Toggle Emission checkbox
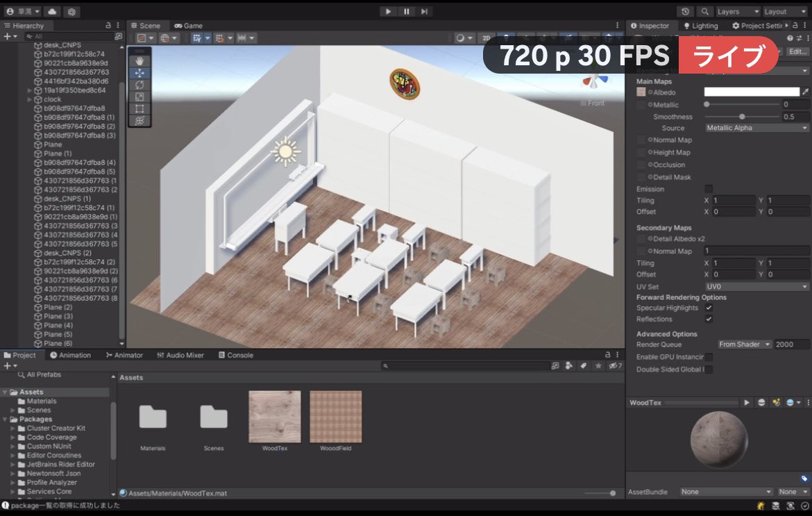 (x=709, y=189)
